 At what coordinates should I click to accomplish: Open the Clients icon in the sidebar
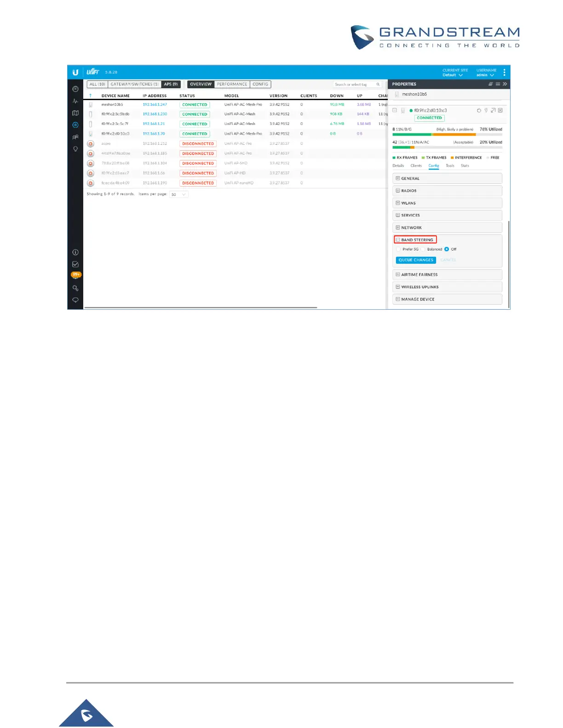(x=75, y=137)
